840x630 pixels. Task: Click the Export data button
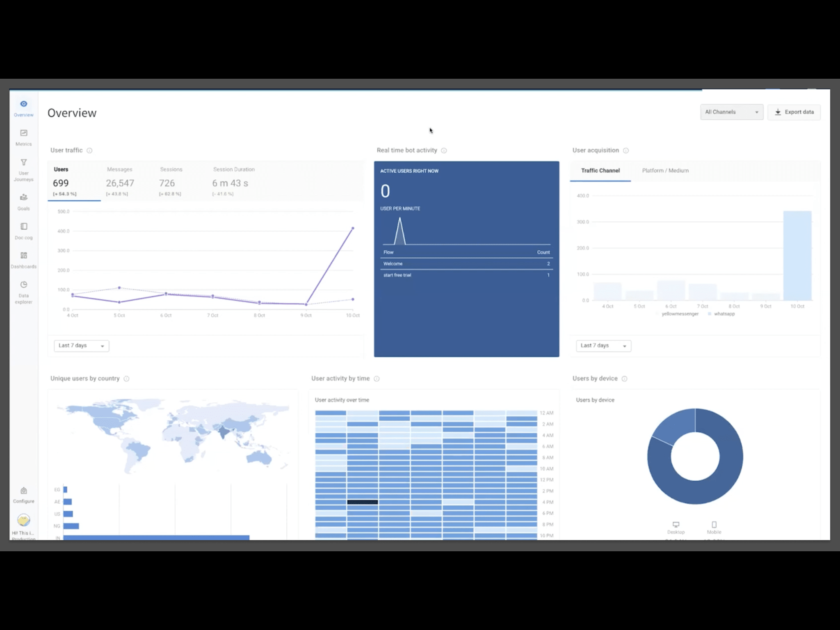(794, 112)
